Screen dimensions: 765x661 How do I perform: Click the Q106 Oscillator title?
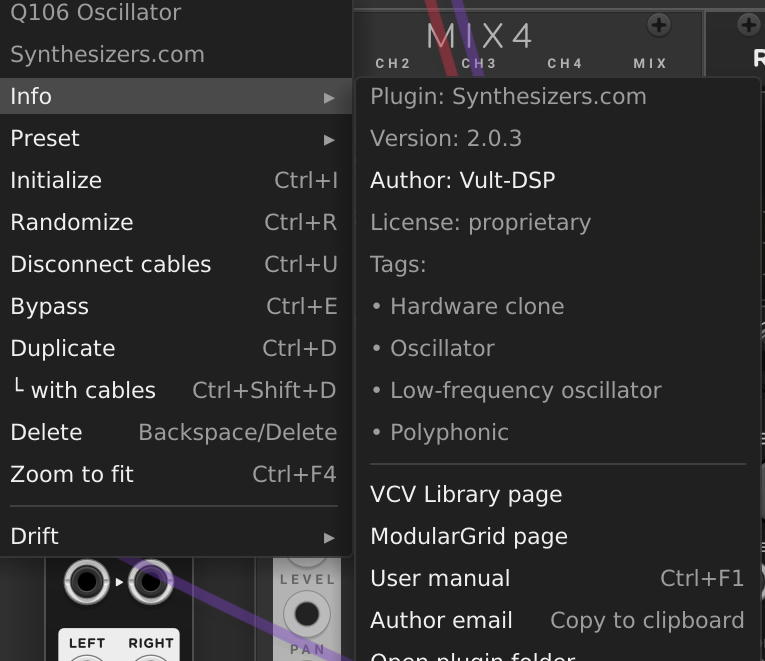pyautogui.click(x=96, y=12)
